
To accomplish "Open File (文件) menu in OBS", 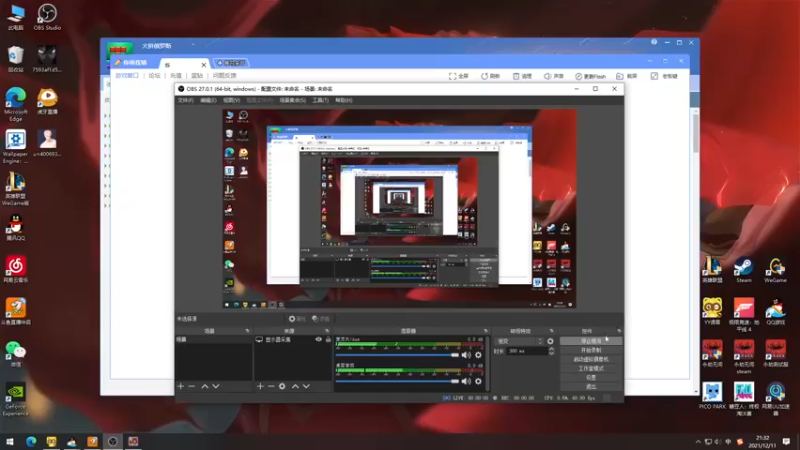I will (x=186, y=100).
